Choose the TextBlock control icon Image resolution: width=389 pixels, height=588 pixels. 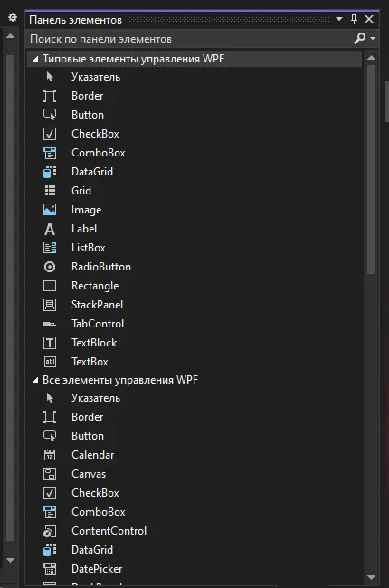point(50,343)
